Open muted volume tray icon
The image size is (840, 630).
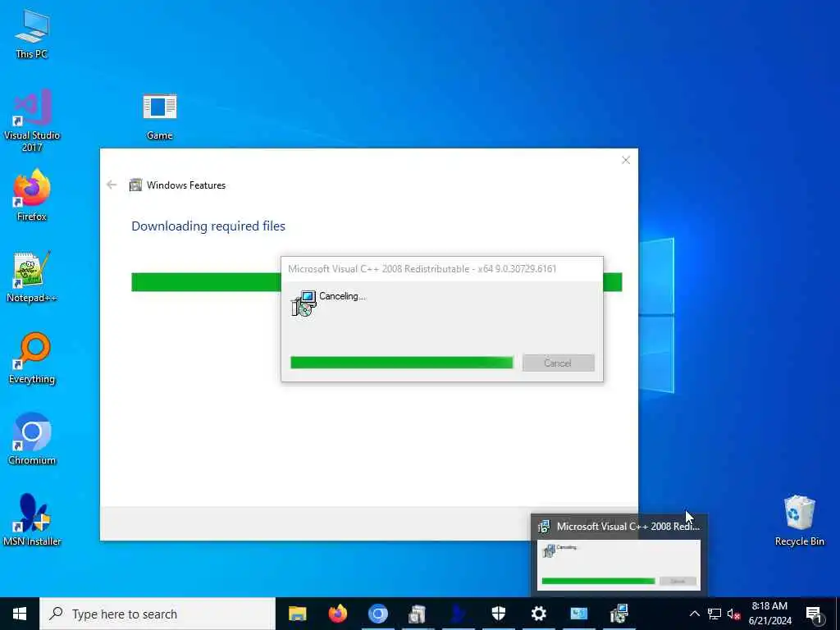pos(734,614)
